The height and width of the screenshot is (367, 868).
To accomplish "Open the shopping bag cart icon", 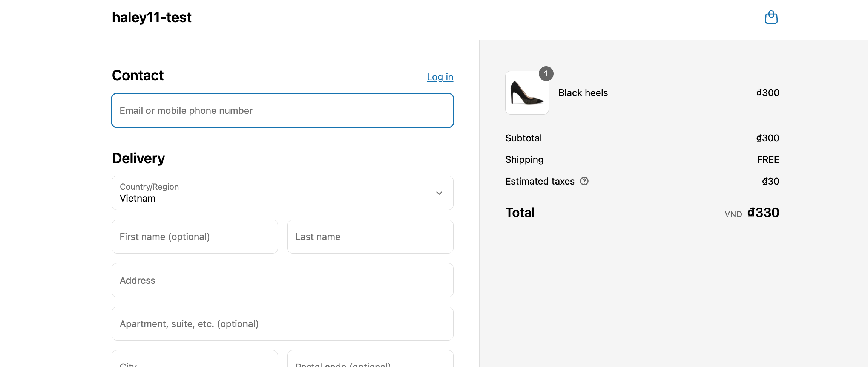I will pos(771,17).
